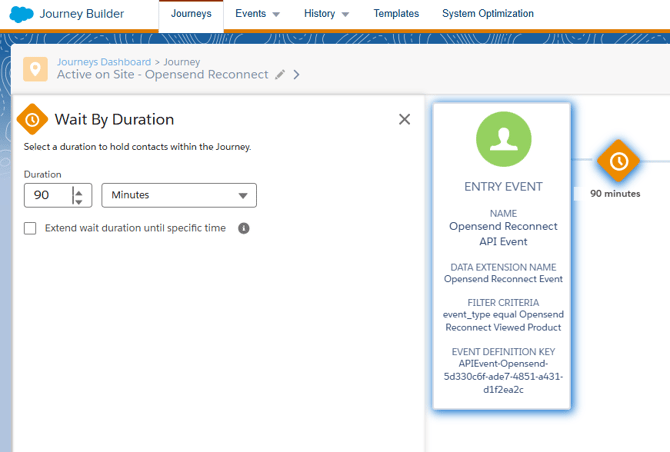Open the Journeys Dashboard breadcrumb link
The height and width of the screenshot is (452, 670).
pos(103,62)
